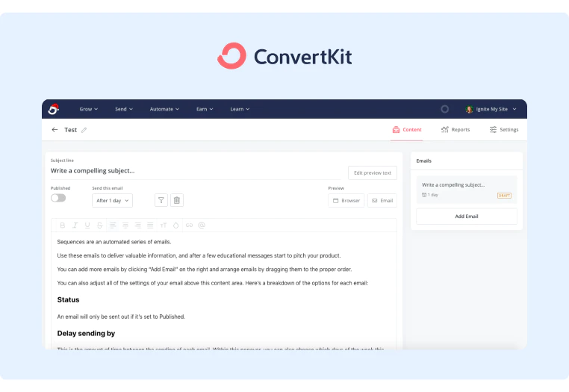Click the circular status icon in navbar
This screenshot has width=569, height=392.
(444, 109)
